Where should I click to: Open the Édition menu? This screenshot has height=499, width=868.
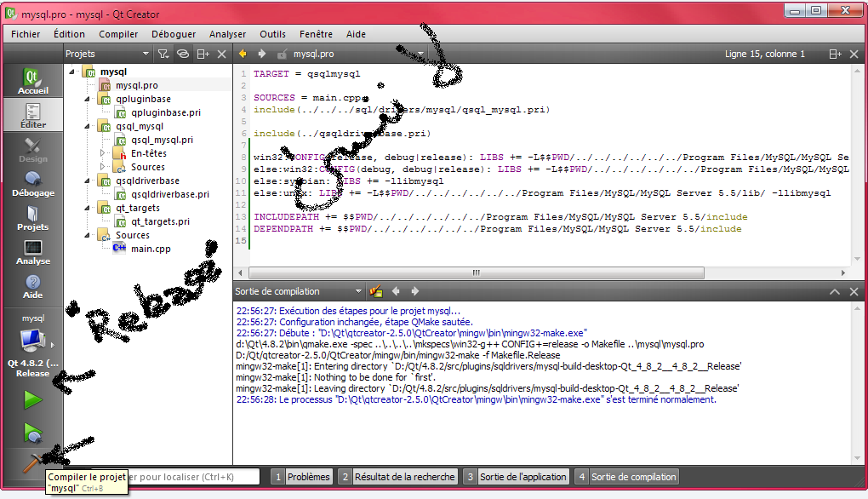tap(69, 34)
